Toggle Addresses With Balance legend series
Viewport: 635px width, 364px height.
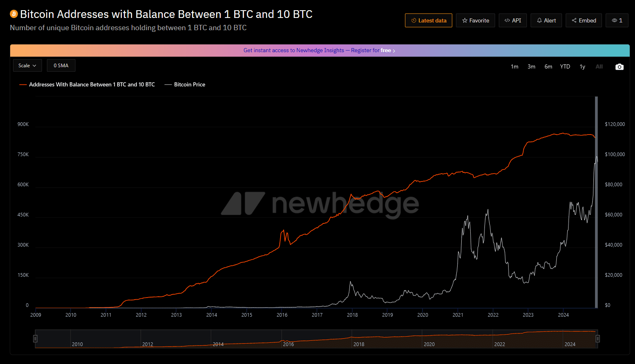coord(87,84)
